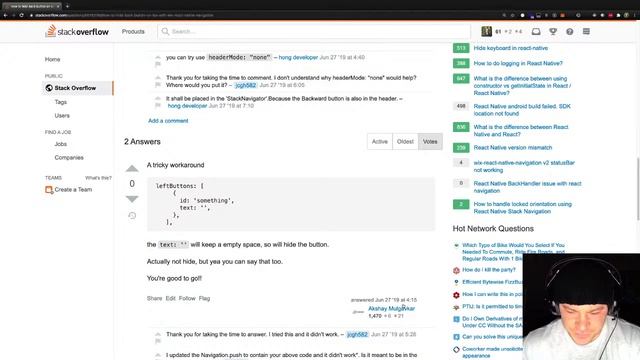Open 'How do I kill the party?' hot question

(489, 270)
